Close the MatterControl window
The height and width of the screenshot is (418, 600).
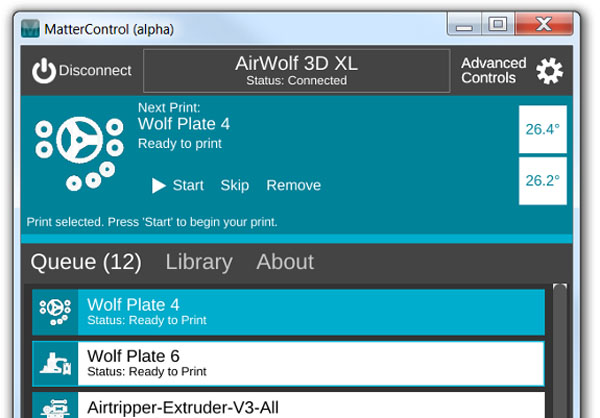tap(544, 24)
